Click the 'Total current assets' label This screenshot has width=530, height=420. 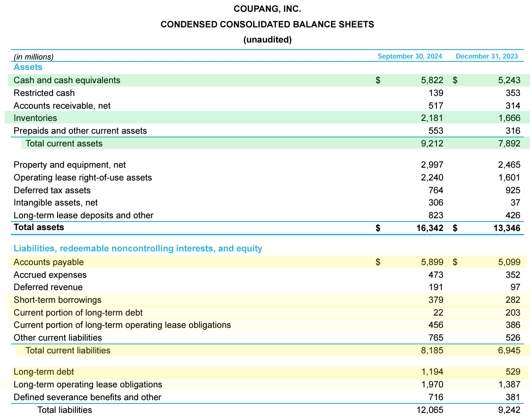coord(64,143)
